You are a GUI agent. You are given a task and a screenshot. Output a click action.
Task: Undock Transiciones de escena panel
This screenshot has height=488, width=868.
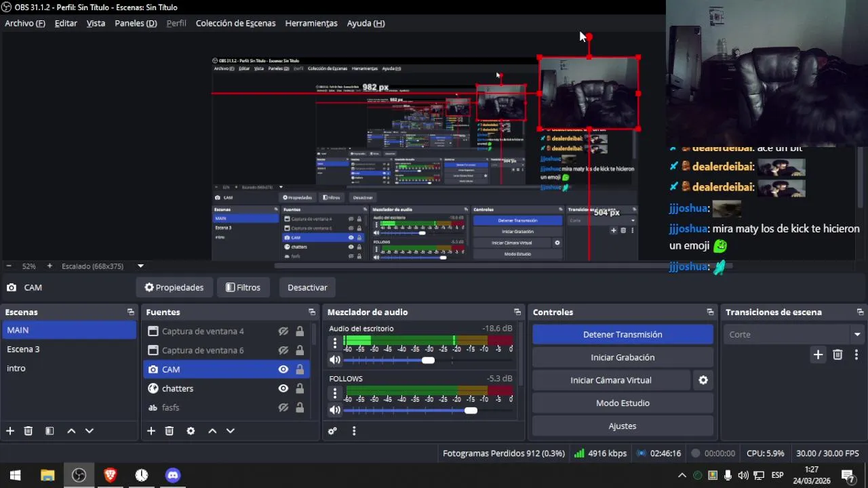(x=860, y=312)
